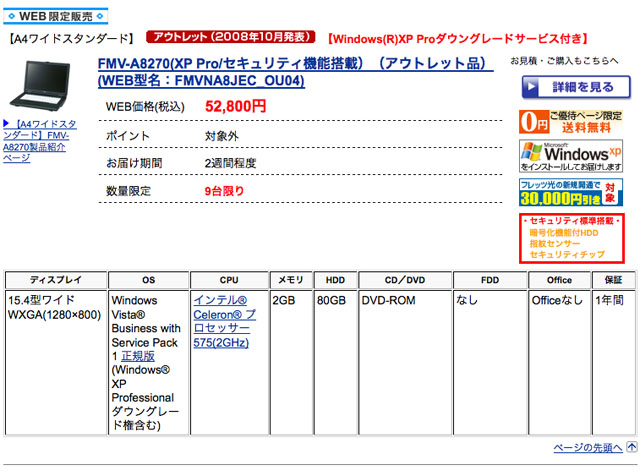This screenshot has width=640, height=476.
Task: Click the 詳細を見る button
Action: (576, 87)
